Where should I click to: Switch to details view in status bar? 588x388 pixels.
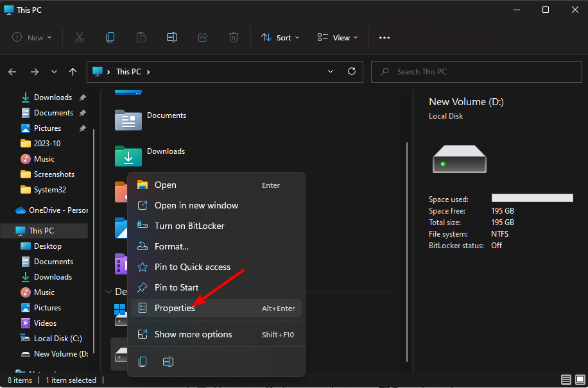point(566,380)
